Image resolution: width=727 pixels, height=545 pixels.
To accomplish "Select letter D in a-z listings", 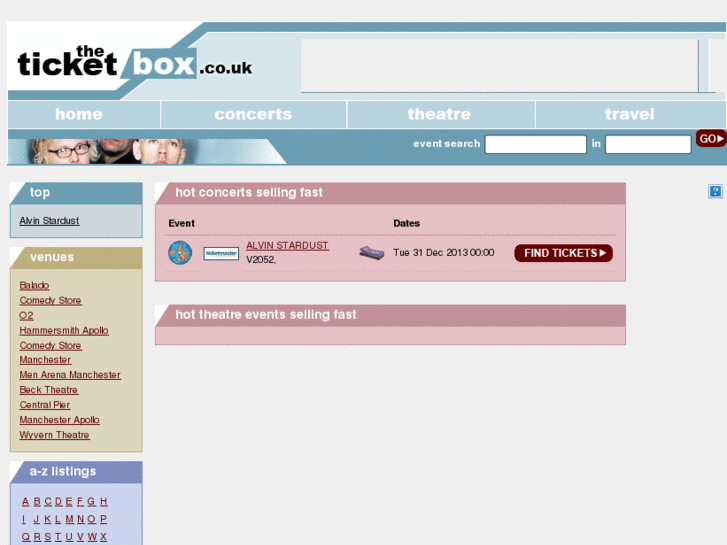I will pos(58,502).
